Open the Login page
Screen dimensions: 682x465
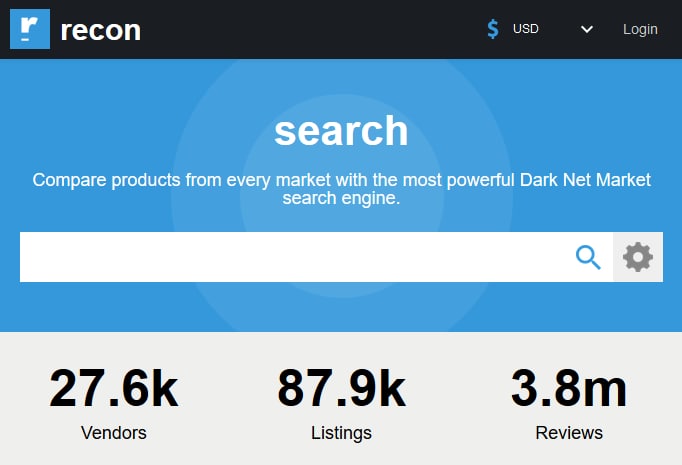pyautogui.click(x=640, y=29)
